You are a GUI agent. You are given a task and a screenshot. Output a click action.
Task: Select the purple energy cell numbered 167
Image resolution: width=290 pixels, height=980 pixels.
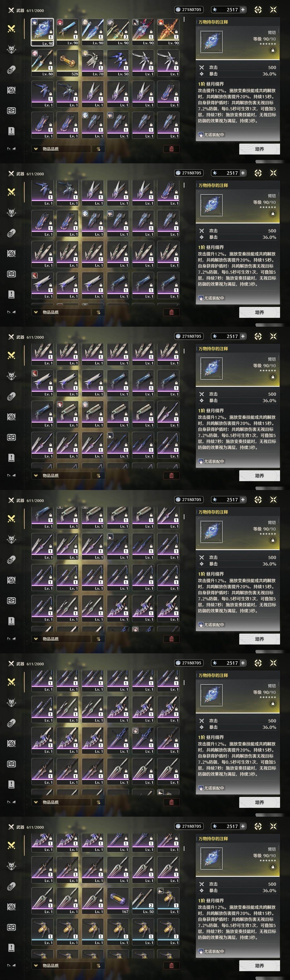(x=118, y=901)
